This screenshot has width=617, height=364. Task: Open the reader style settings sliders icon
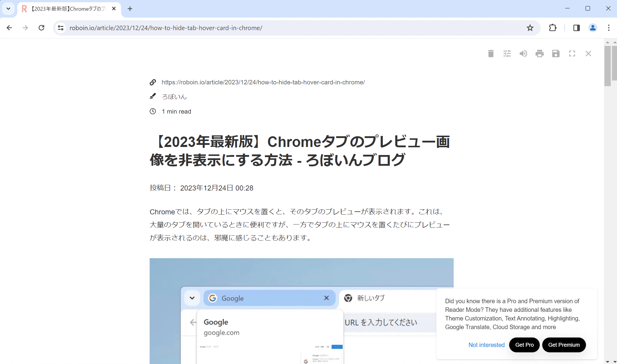point(507,53)
